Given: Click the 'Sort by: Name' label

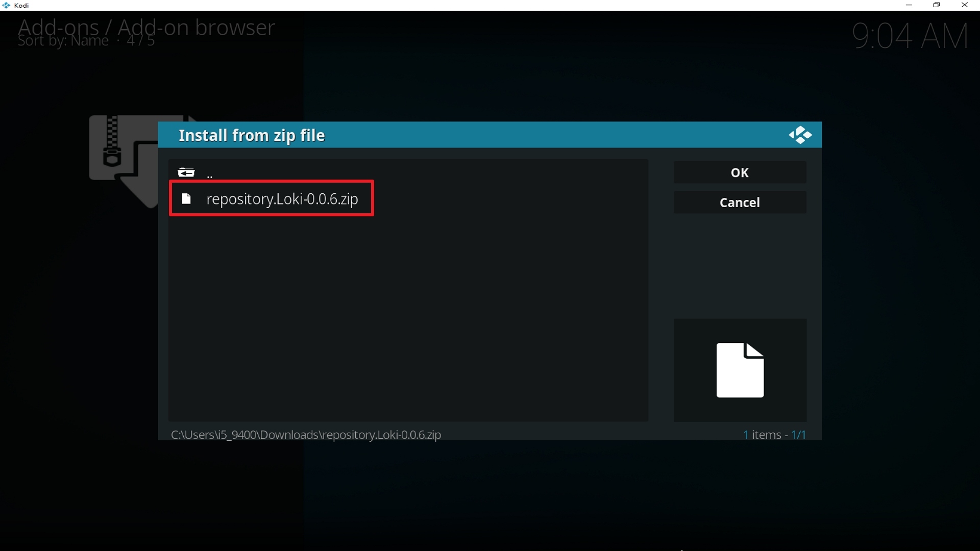Looking at the screenshot, I should 63,42.
